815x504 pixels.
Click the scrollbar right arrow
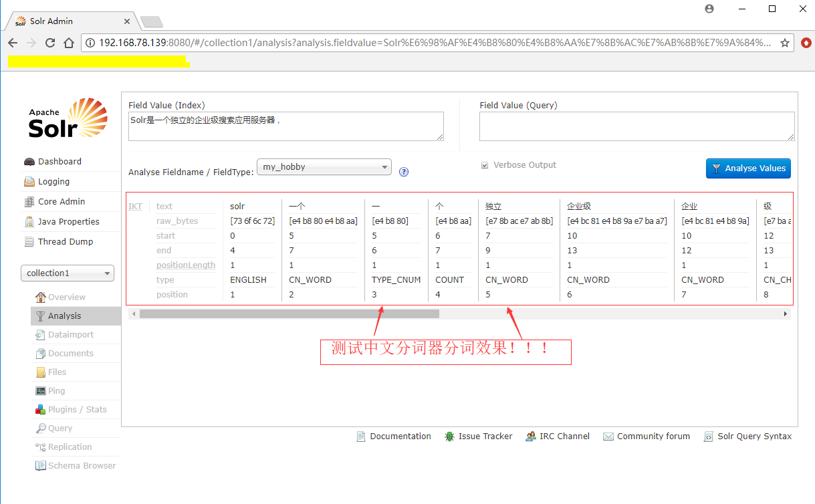(x=786, y=313)
